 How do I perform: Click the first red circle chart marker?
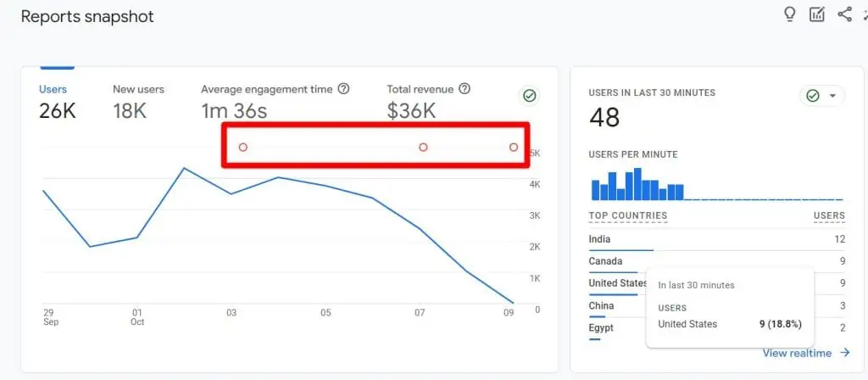tap(242, 148)
